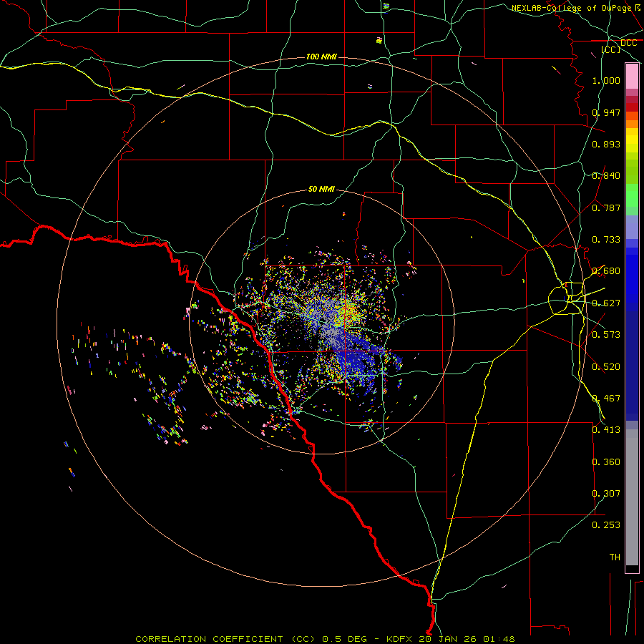This screenshot has height=644, width=644.
Task: Pick the periwinkle swatch near 0.733
Action: click(x=632, y=228)
